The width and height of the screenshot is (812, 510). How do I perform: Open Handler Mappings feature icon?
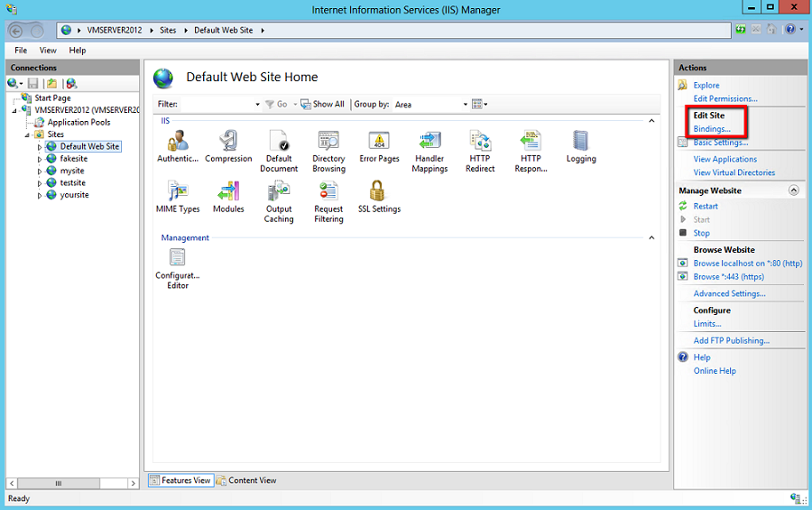429,143
